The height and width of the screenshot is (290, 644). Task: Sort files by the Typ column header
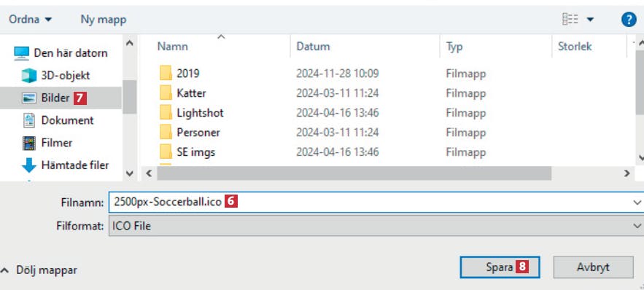click(454, 47)
